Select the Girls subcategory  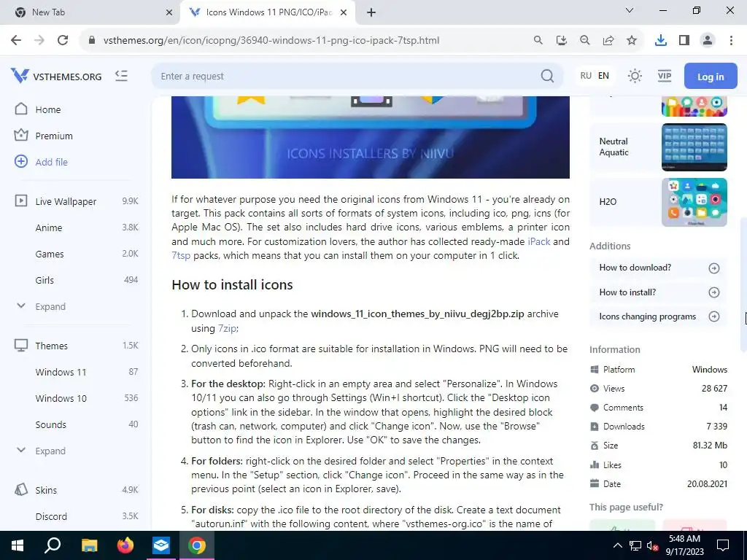tap(44, 280)
